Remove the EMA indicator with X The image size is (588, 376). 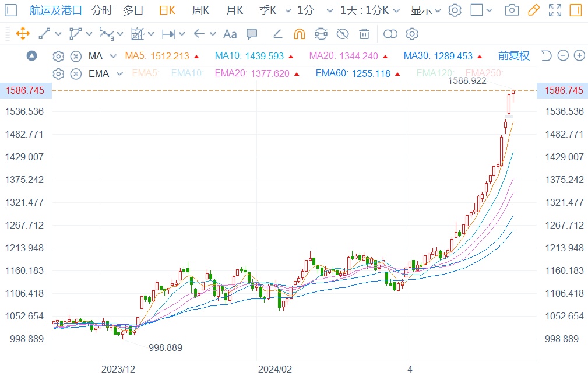[x=76, y=73]
